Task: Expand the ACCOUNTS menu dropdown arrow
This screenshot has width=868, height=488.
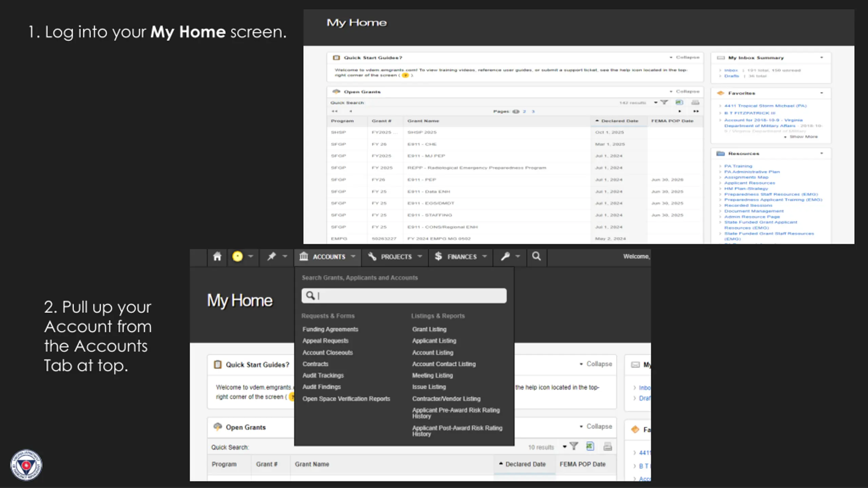Action: pyautogui.click(x=353, y=257)
